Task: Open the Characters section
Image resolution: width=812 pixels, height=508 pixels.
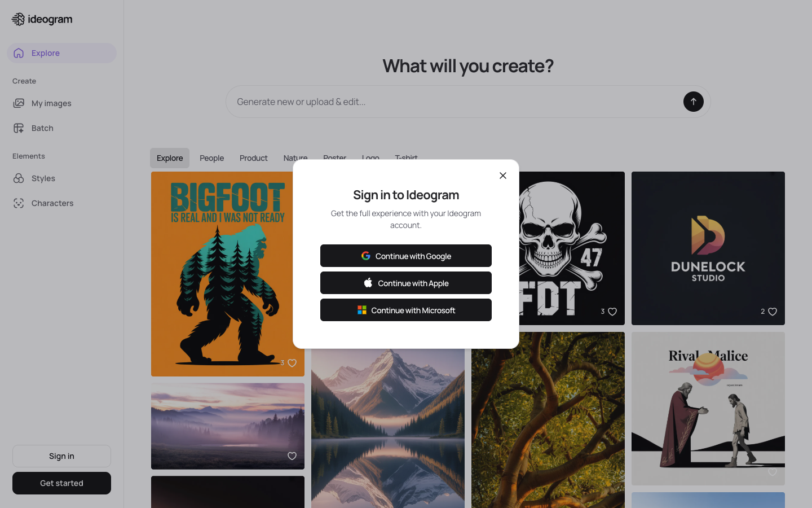Action: point(52,203)
